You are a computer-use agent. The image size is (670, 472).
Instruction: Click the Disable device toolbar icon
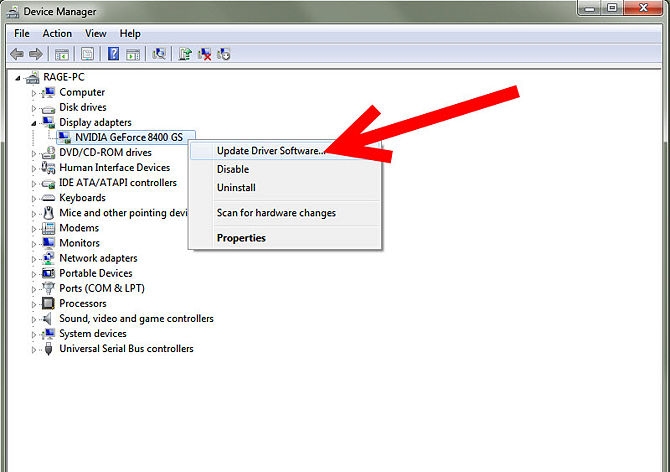223,54
